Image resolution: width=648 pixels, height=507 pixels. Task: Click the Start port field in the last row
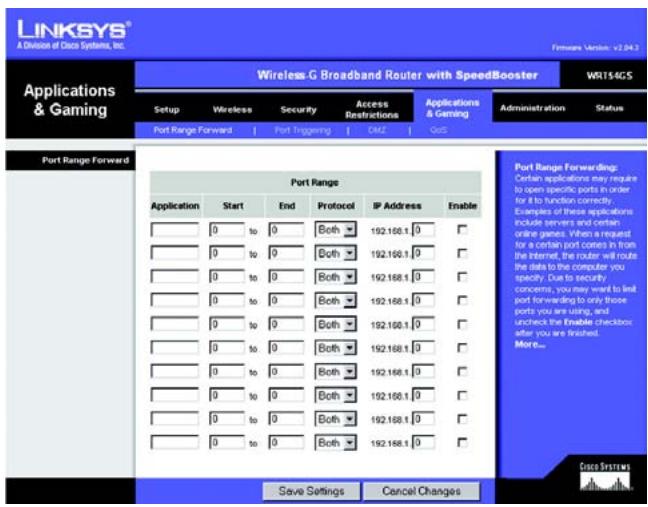pyautogui.click(x=227, y=443)
